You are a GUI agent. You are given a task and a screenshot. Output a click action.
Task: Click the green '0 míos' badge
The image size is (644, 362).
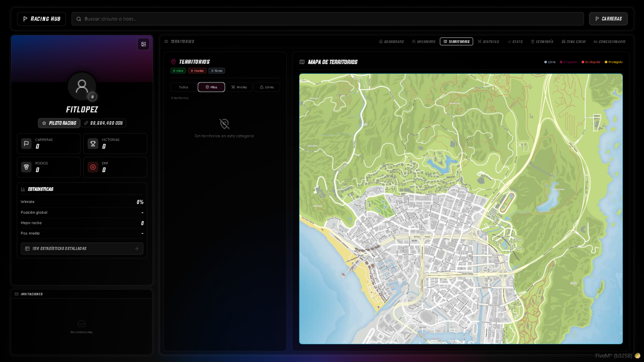(178, 71)
